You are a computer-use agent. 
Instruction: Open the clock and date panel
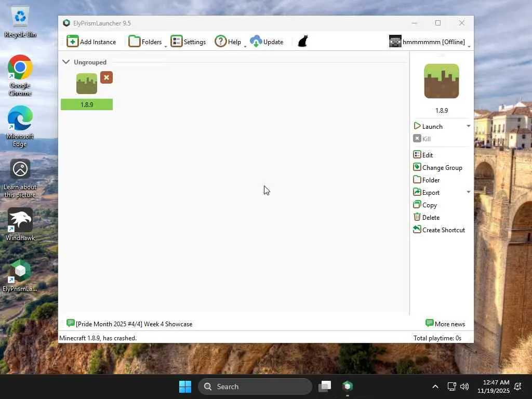(494, 387)
